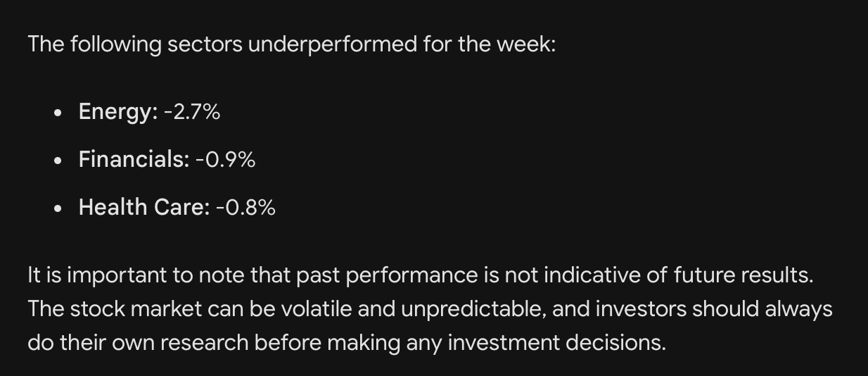The width and height of the screenshot is (868, 376).
Task: Click the Financials sector label
Action: coord(134,160)
